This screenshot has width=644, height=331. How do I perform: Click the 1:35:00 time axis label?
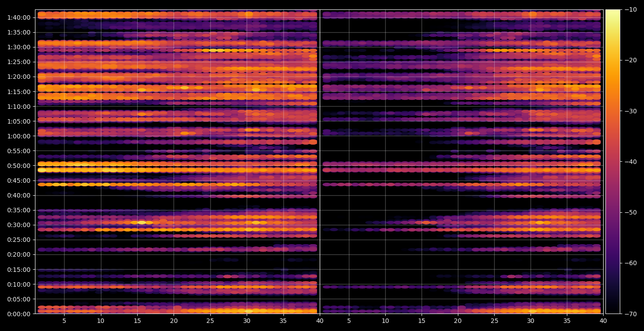click(x=19, y=32)
